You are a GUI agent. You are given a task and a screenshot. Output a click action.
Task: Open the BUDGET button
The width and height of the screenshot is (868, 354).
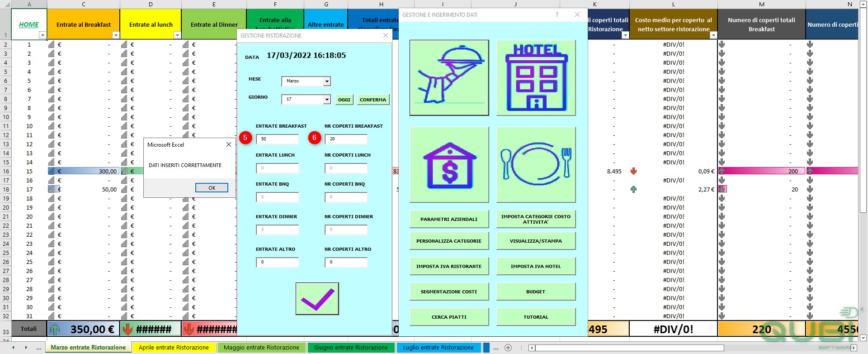click(x=536, y=292)
